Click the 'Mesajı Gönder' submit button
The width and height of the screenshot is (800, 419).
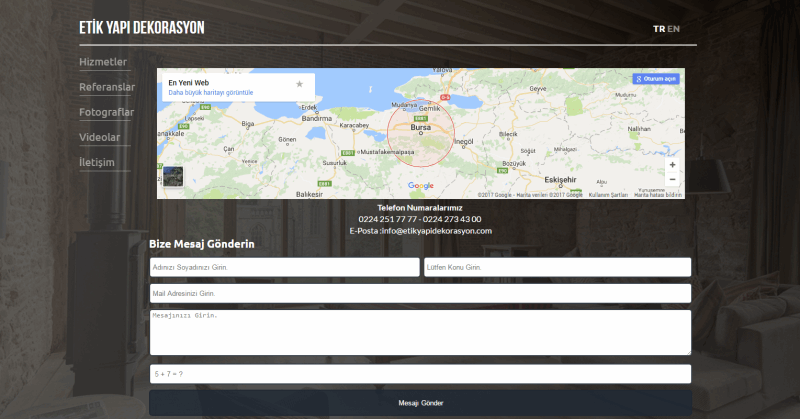(420, 403)
